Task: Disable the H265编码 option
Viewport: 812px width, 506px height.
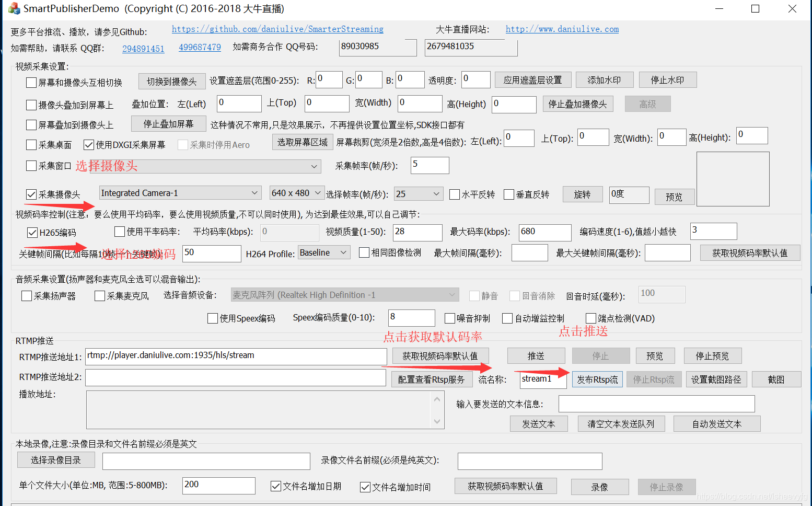Action: pyautogui.click(x=32, y=232)
